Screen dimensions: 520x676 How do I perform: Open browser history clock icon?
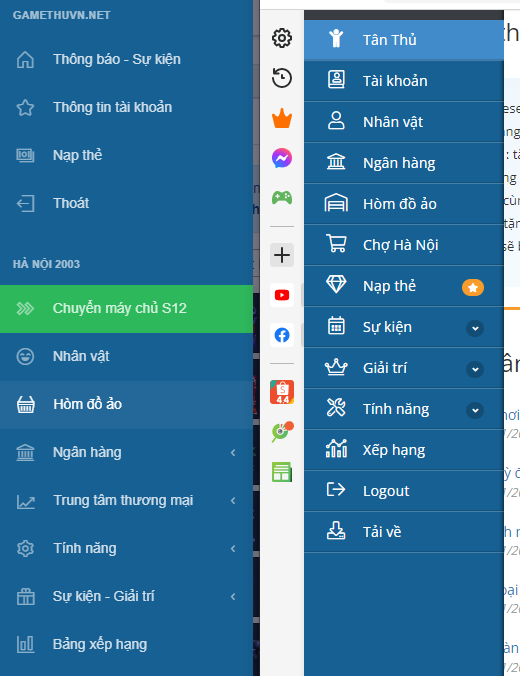282,78
